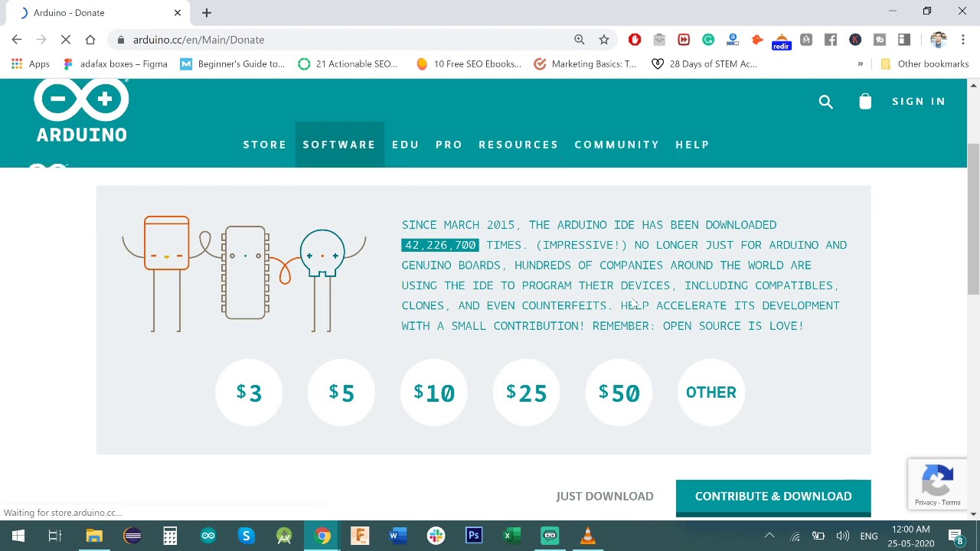Choose the $50 donation amount

tap(619, 393)
